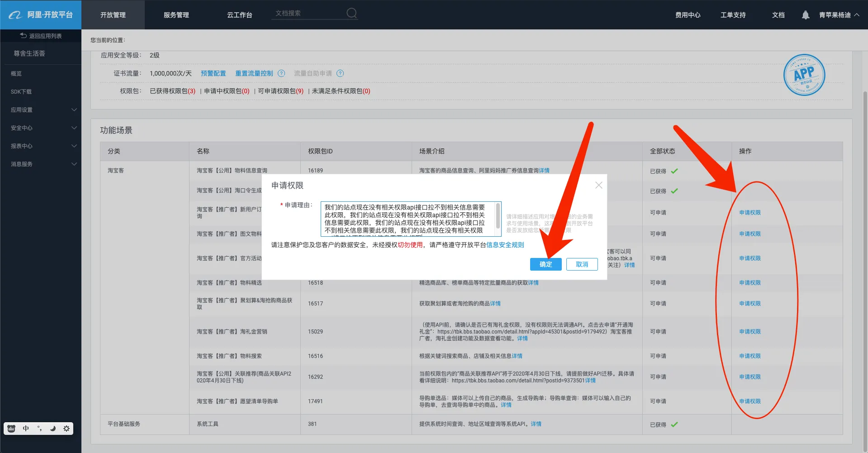Expand 报表中心 sidebar menu

click(x=41, y=146)
